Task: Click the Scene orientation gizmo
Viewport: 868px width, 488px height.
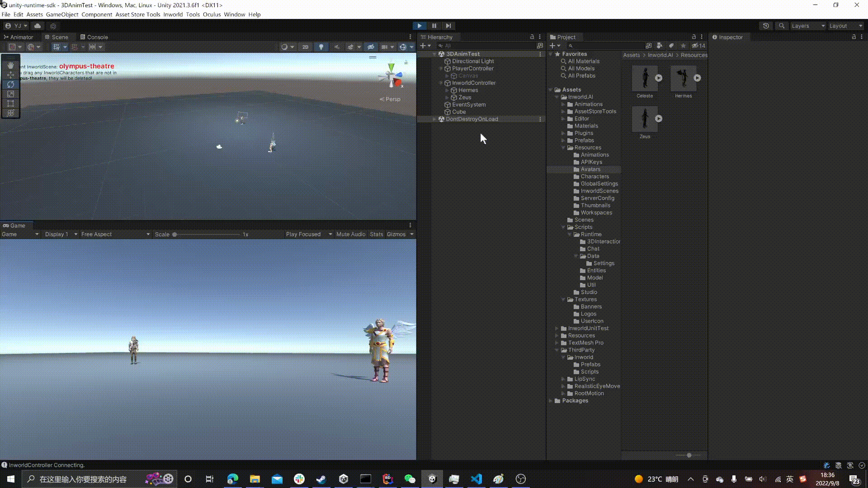Action: [391, 76]
